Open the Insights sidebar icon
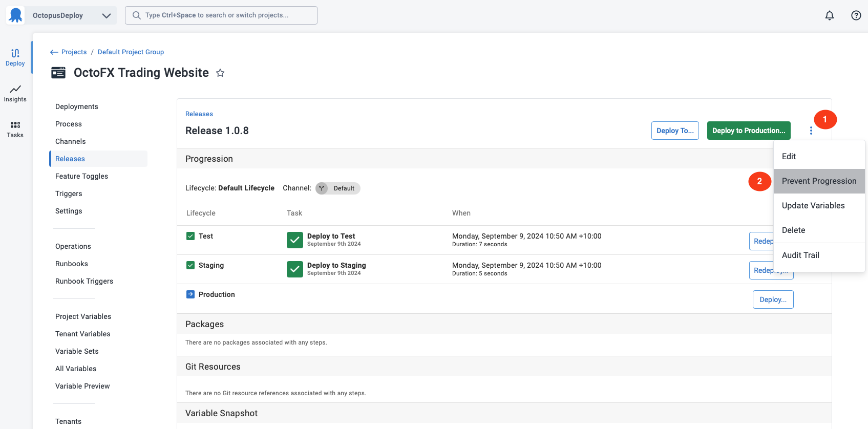Image resolution: width=868 pixels, height=429 pixels. tap(15, 94)
